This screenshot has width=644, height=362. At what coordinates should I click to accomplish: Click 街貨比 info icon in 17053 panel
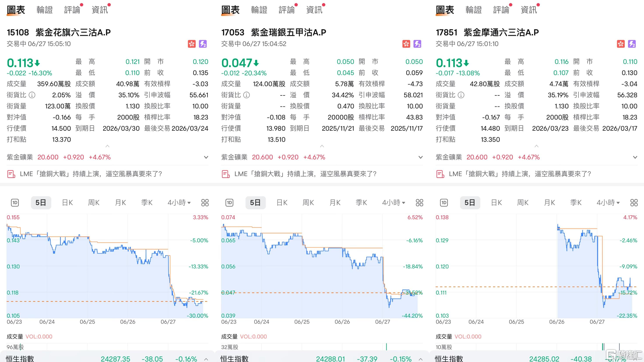point(246,95)
